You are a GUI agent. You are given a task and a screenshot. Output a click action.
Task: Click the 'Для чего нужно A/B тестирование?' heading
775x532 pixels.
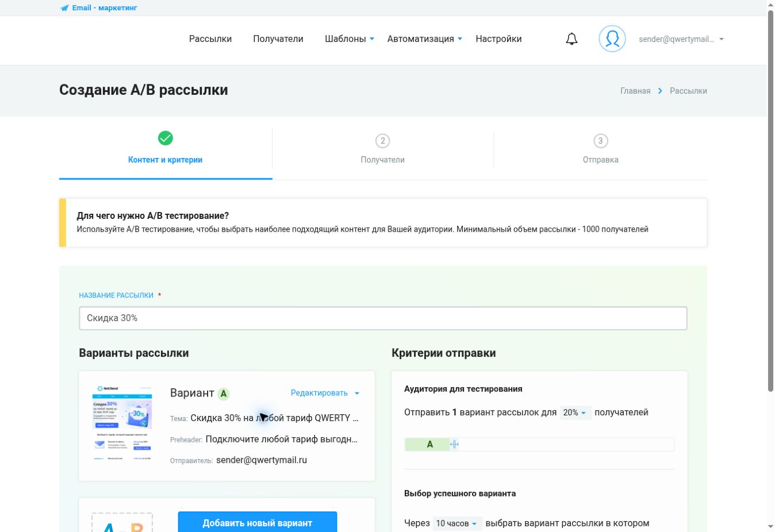153,216
